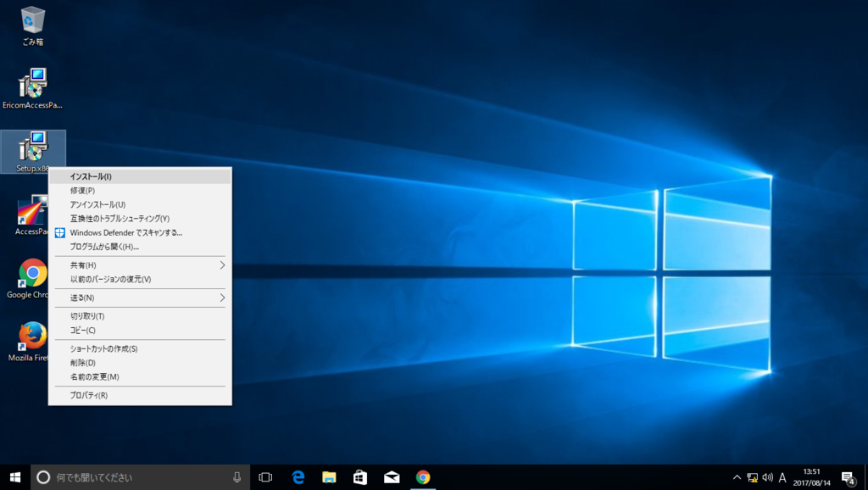Screen dimensions: 868x490
Task: Expand the 送る(N) submenu
Action: [140, 298]
